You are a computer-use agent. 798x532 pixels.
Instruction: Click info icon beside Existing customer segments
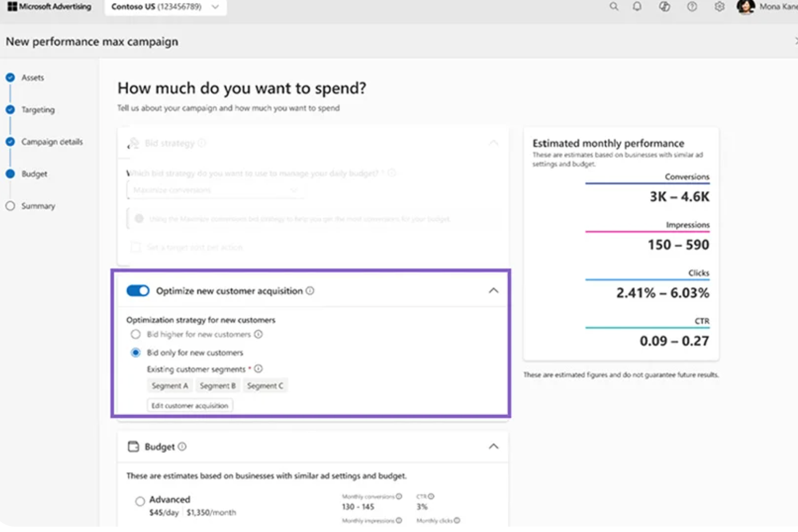pyautogui.click(x=258, y=369)
